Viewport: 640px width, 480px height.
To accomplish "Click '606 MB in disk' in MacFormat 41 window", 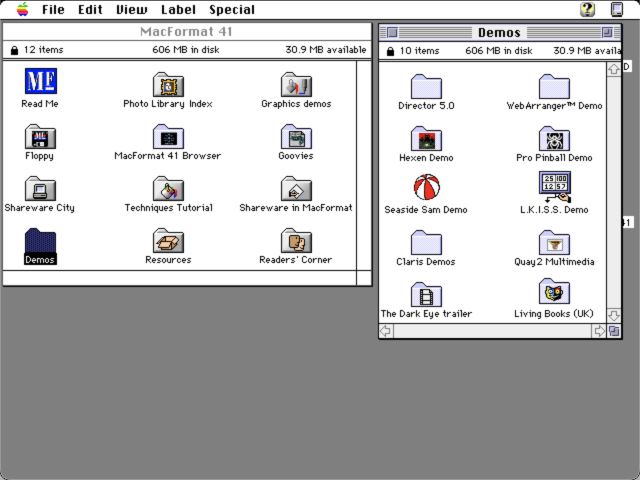I will [186, 50].
